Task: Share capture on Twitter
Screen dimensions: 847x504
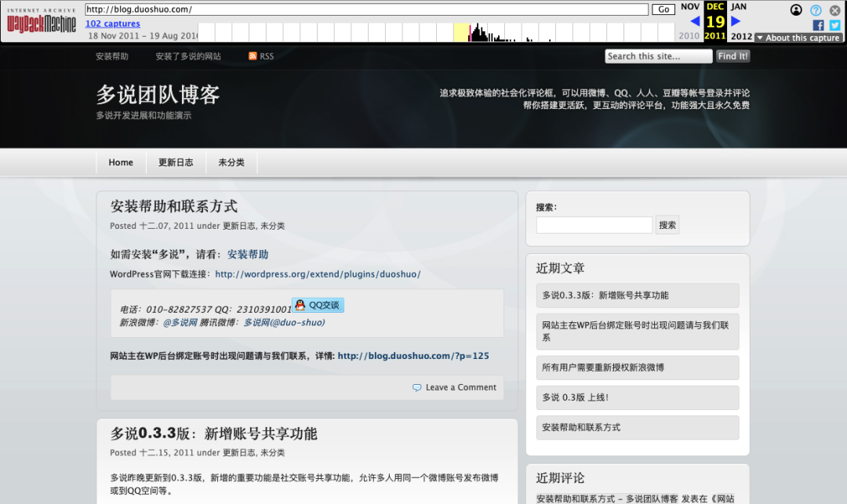Action: point(834,25)
